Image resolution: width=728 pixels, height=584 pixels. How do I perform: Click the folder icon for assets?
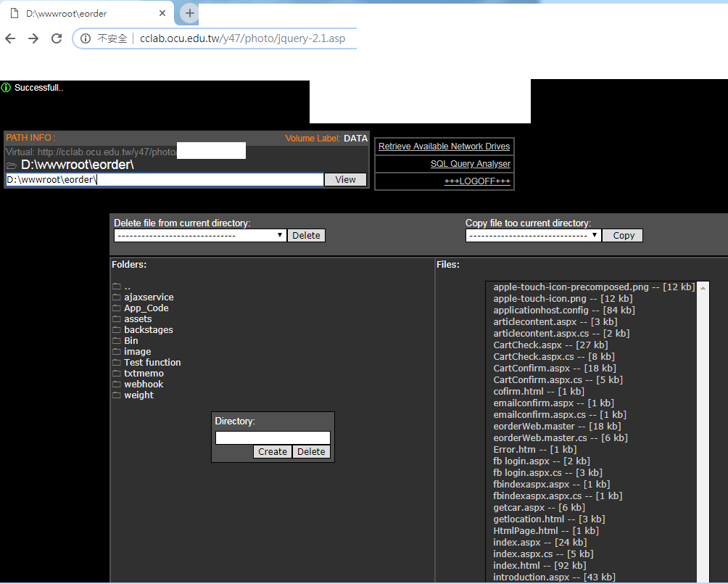[x=117, y=319]
